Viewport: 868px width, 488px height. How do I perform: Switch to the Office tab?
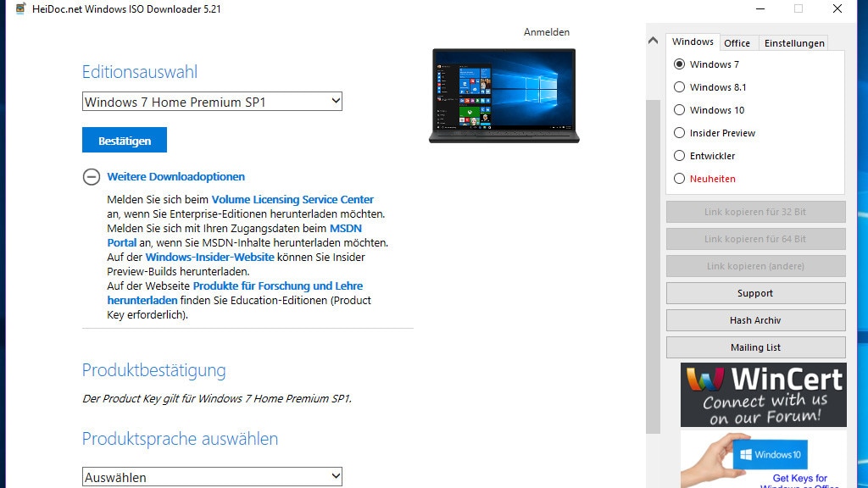(x=737, y=43)
